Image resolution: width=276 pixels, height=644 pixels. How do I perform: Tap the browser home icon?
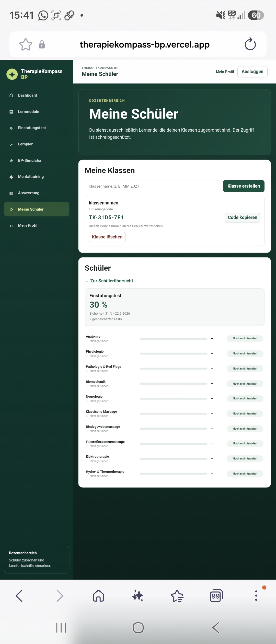(98, 596)
